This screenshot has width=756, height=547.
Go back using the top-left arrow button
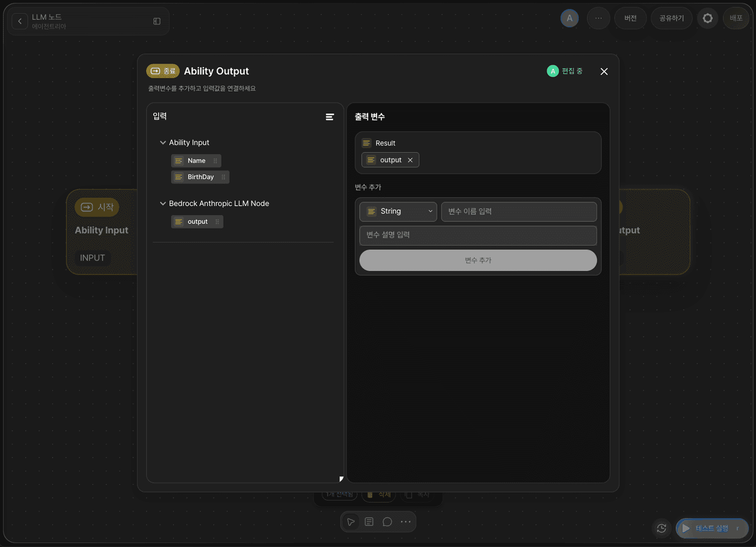pos(20,21)
